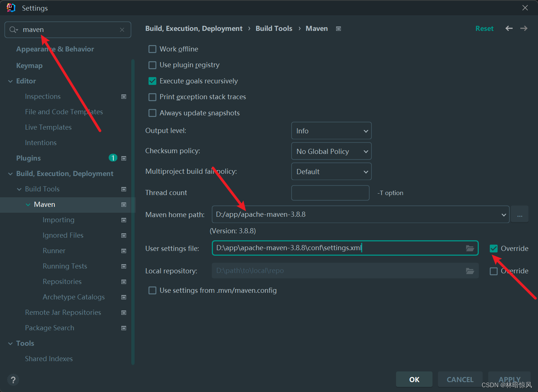This screenshot has height=392, width=538.
Task: Open Repositories under Maven
Action: tap(62, 282)
